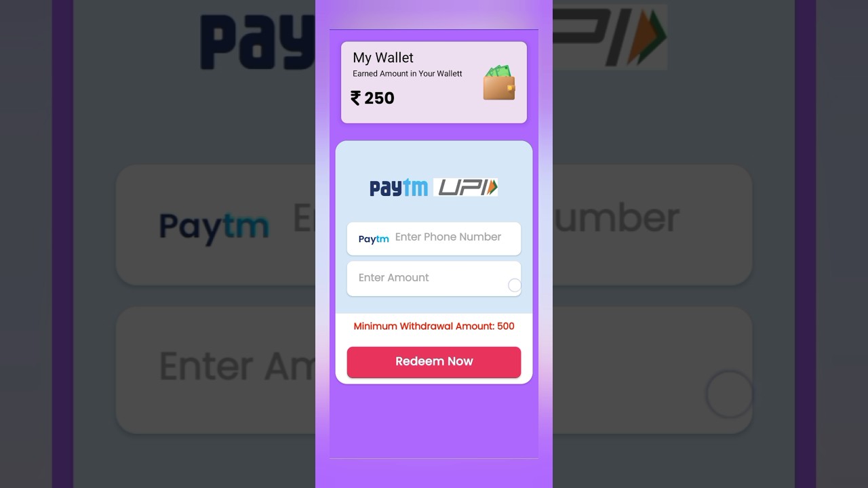This screenshot has height=488, width=868.
Task: Click the blurred Enter Am text in background
Action: pos(237,366)
